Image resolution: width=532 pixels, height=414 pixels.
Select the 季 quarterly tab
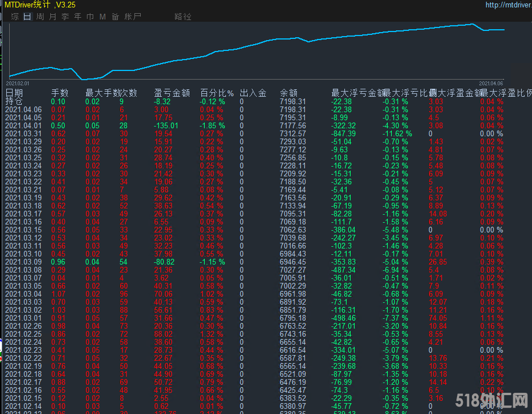tap(65, 17)
